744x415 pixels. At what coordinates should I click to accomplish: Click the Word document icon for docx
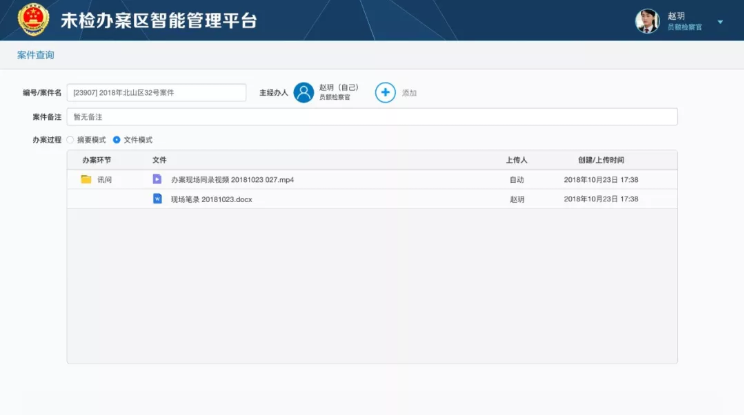[157, 199]
